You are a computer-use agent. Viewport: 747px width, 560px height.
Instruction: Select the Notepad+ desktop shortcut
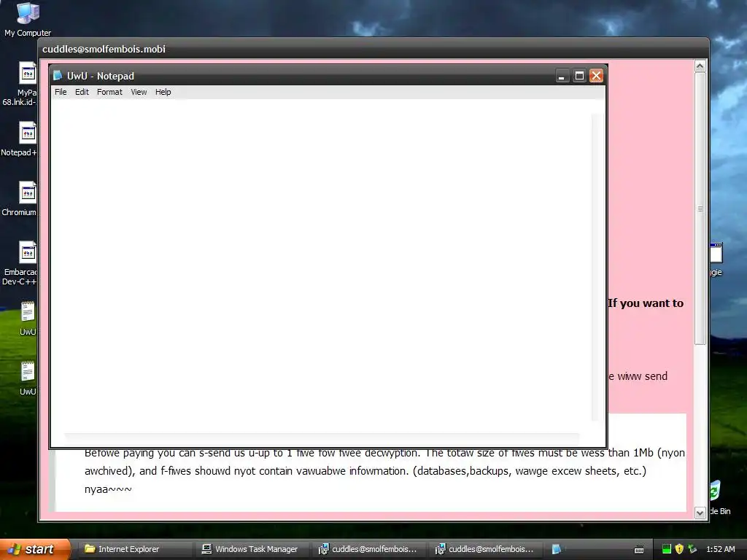tap(26, 139)
